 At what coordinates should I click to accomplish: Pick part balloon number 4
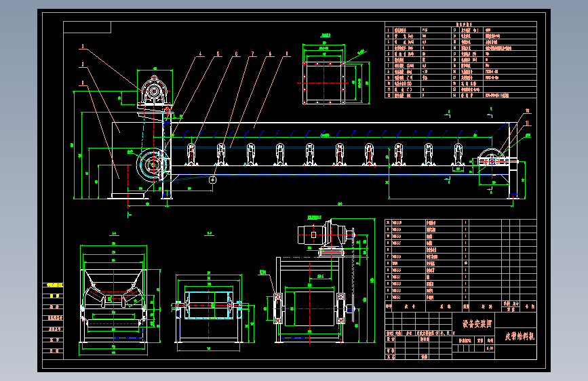200,54
